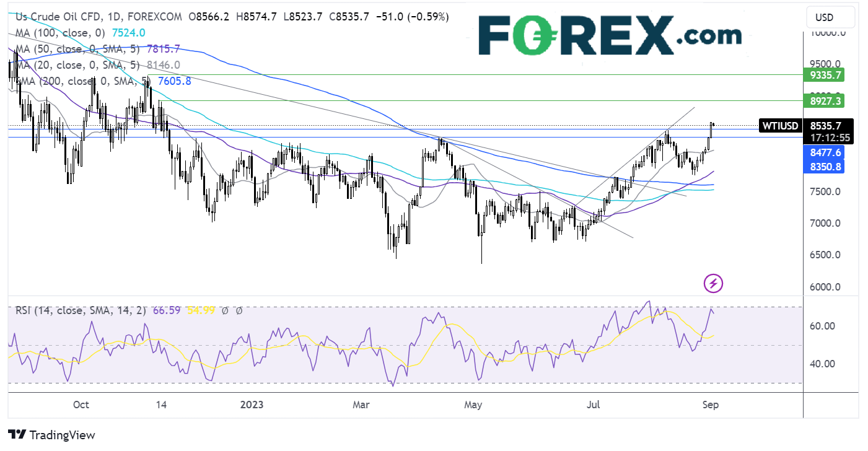Image resolution: width=868 pixels, height=451 pixels.
Task: Click the RSI moving average value 54.99
Action: pyautogui.click(x=201, y=310)
